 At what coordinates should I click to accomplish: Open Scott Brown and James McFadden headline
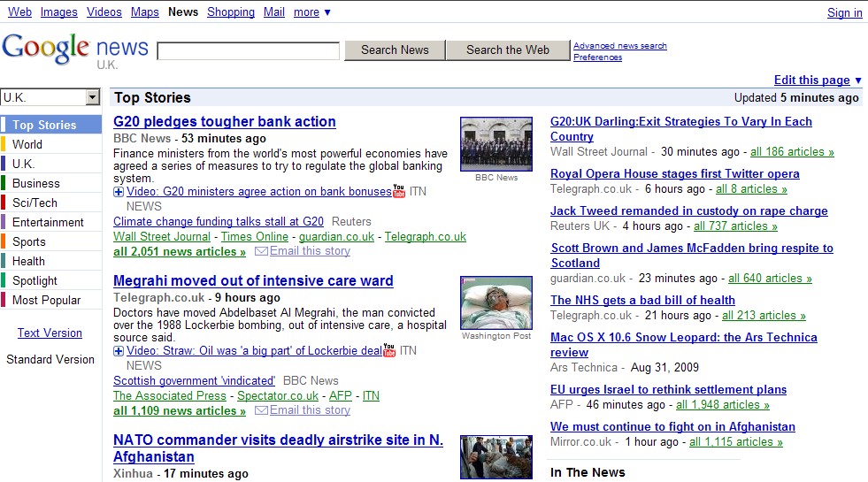[x=692, y=256]
